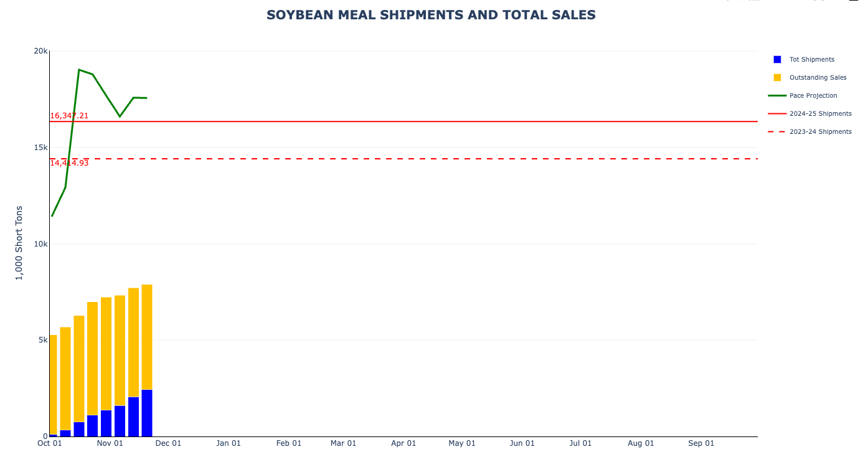Screen dimensions: 868x467
Task: Click the 20k y-axis tick label
Action: [41, 51]
